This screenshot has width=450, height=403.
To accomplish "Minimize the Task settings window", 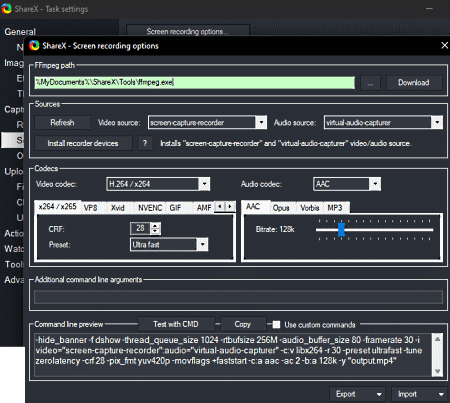I will pos(429,9).
